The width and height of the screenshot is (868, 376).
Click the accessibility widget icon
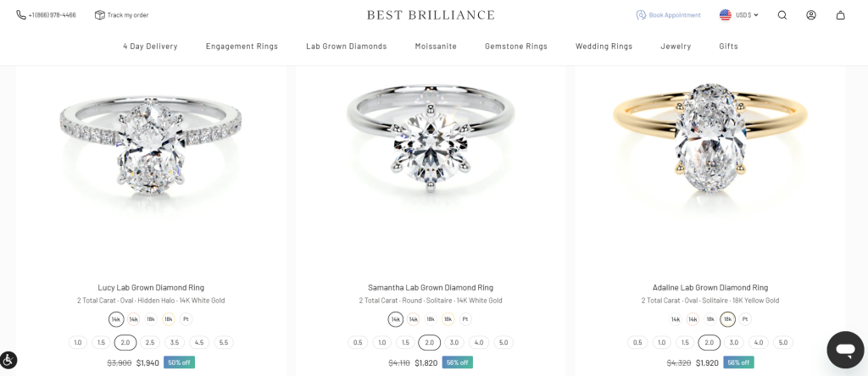(8, 359)
